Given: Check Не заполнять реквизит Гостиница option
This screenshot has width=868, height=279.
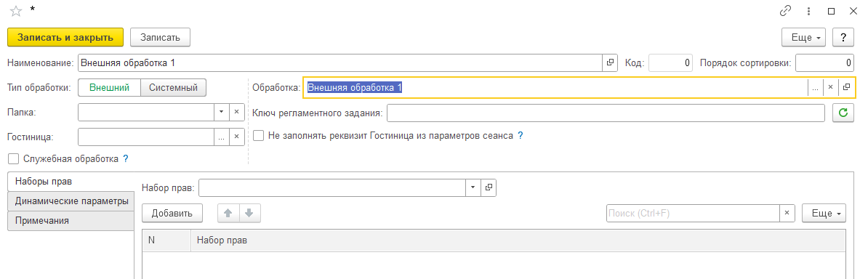Looking at the screenshot, I should tap(259, 135).
